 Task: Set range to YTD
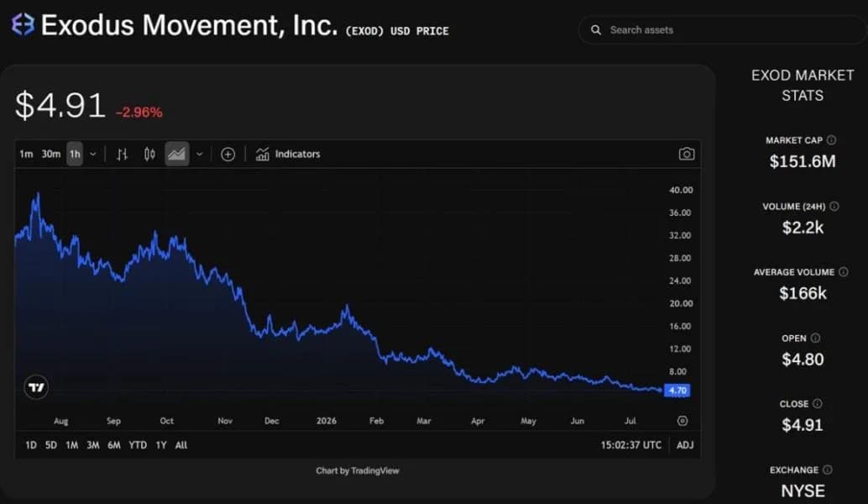tap(138, 444)
